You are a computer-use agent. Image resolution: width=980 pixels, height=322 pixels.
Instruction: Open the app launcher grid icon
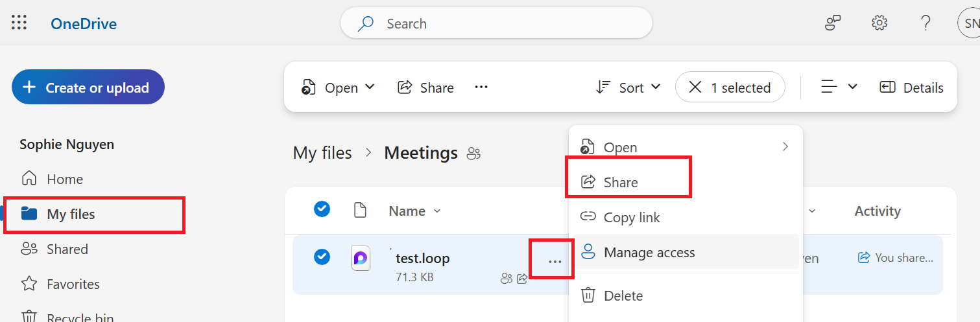click(x=19, y=23)
